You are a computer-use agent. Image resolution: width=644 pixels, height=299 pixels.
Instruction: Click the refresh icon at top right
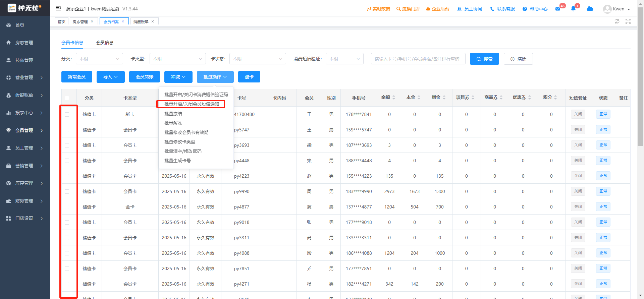tap(617, 21)
